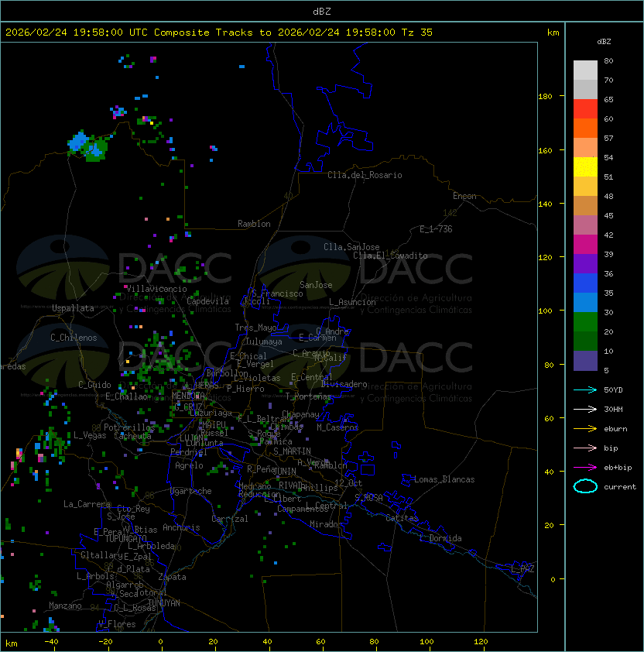Click the 'Carrizal' map label
Viewport: 644px width, 652px height.
click(230, 519)
